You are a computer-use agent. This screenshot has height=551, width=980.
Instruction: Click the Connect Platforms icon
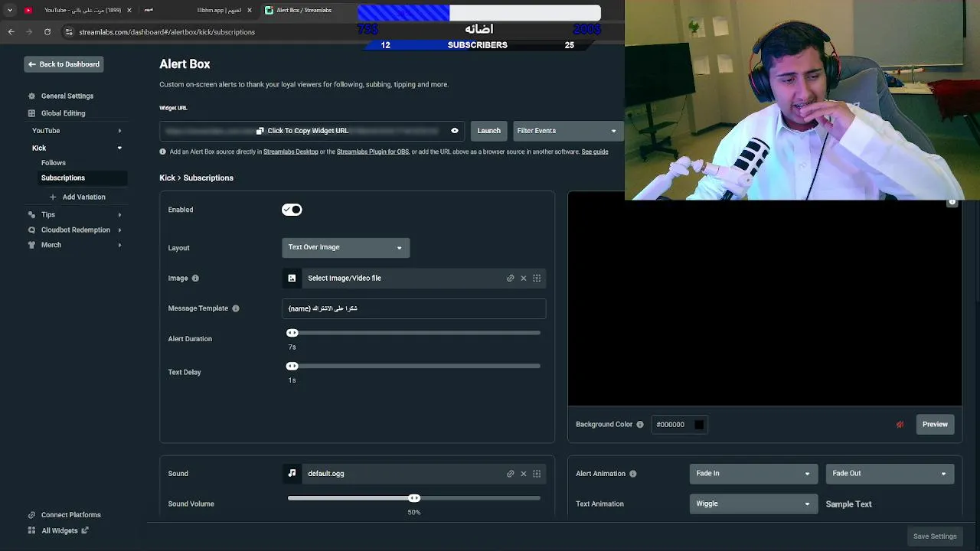31,515
